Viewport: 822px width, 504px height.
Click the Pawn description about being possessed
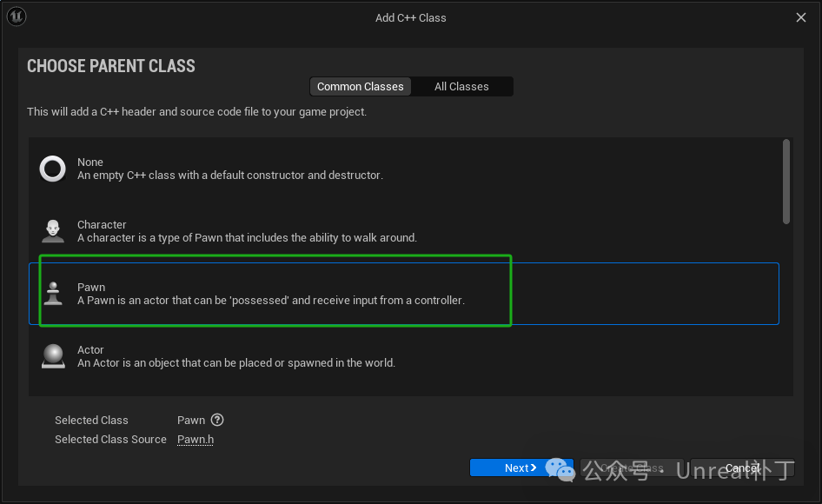[271, 301]
